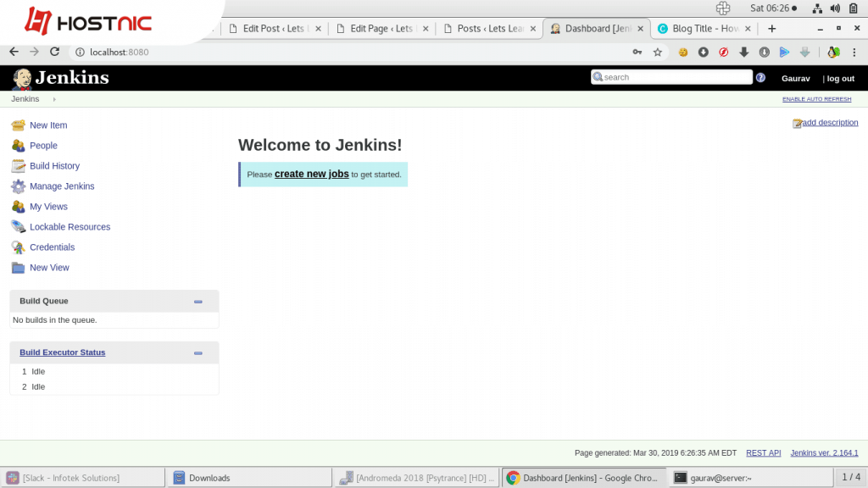Click the saved password key icon
This screenshot has width=868, height=488.
coord(637,52)
